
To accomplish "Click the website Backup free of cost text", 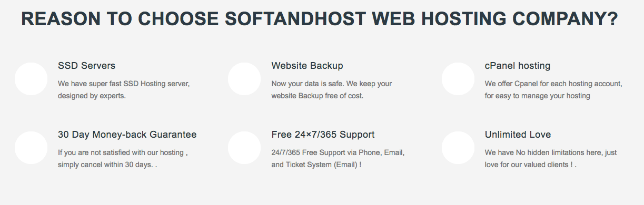I will [x=332, y=90].
